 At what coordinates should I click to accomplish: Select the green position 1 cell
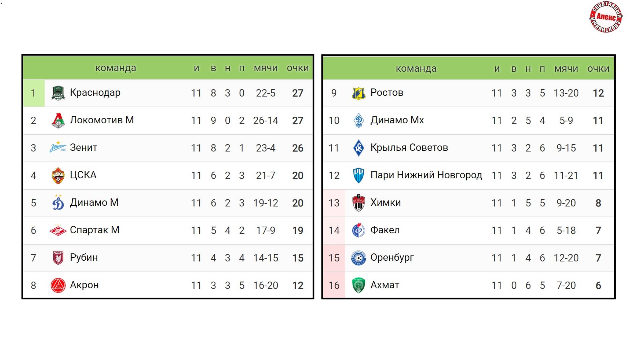[x=34, y=93]
